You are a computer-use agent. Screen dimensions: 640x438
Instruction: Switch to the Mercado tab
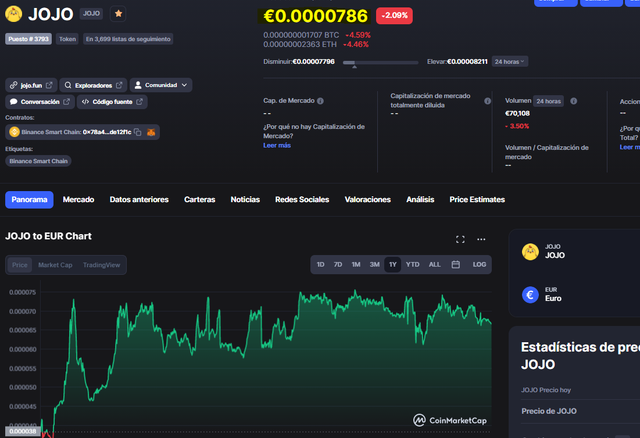78,200
